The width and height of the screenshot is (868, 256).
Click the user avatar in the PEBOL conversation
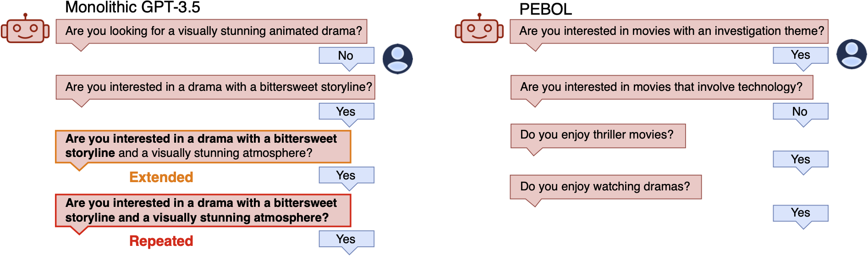click(851, 54)
